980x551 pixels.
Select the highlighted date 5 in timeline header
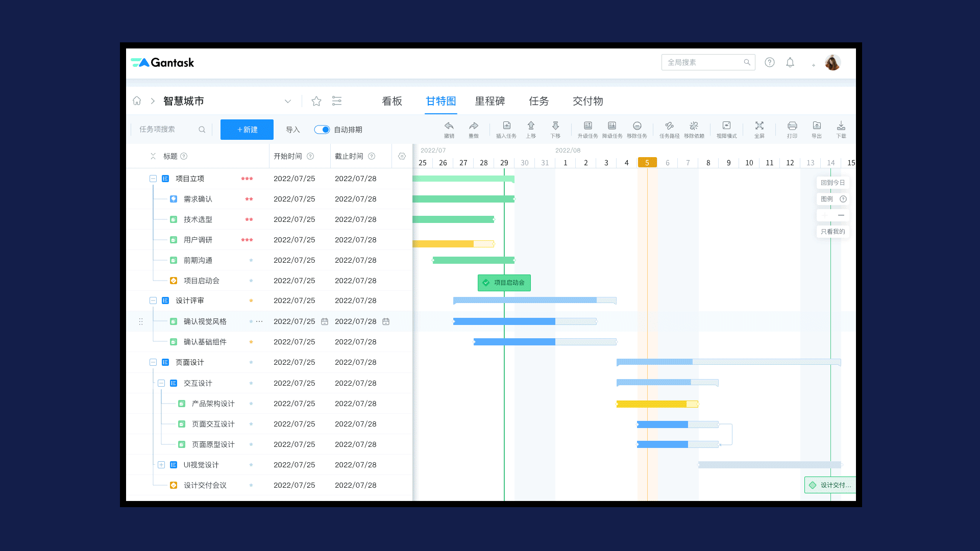point(647,163)
